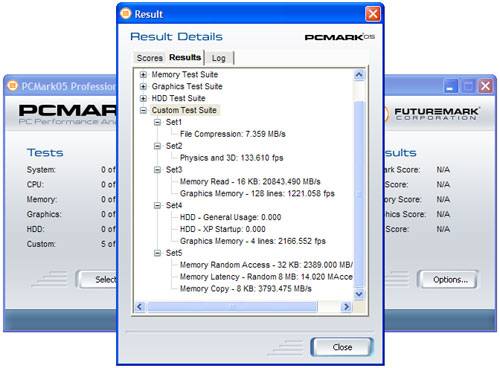Click the horizontal scrollbar thumb
Viewport: 500px width, 368px height.
pos(232,306)
